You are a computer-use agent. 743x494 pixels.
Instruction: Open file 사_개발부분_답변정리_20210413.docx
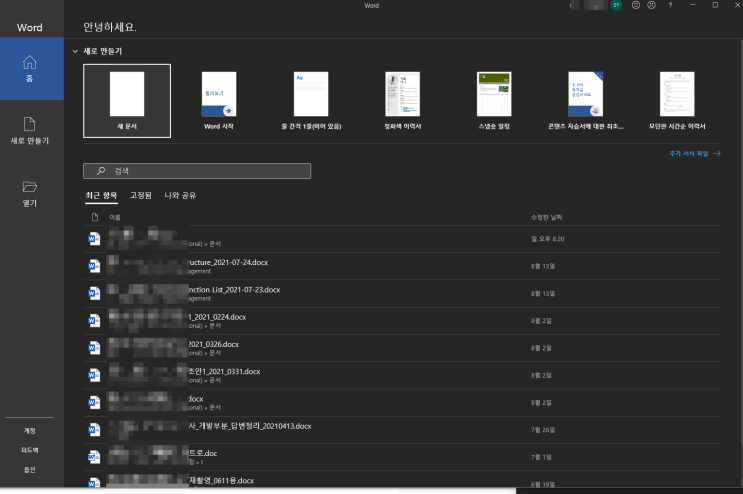point(402,430)
